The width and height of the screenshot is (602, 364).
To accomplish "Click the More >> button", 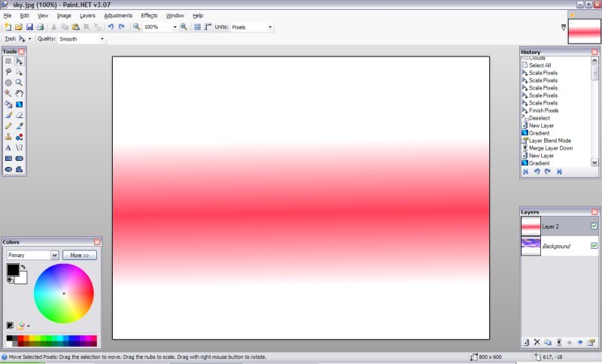I will tap(79, 255).
